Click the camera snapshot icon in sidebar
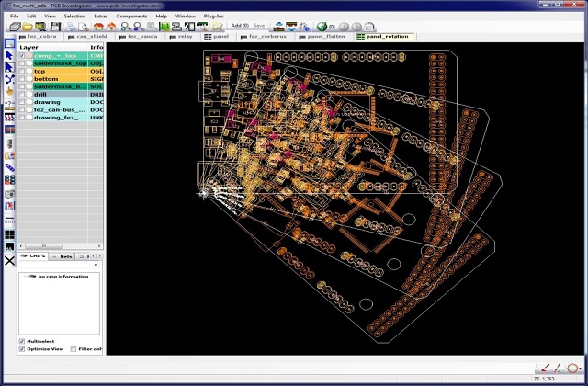This screenshot has width=588, height=386. [9, 193]
